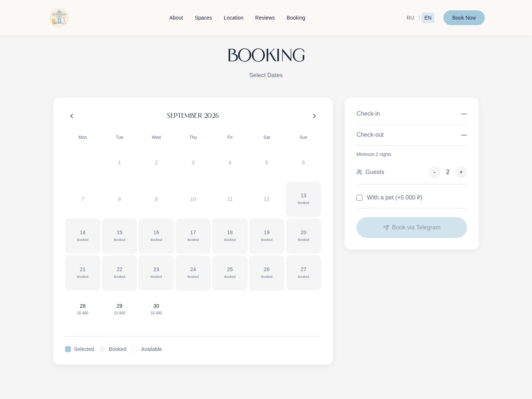The image size is (532, 399).
Task: Select September 28 on calendar
Action: (x=83, y=310)
